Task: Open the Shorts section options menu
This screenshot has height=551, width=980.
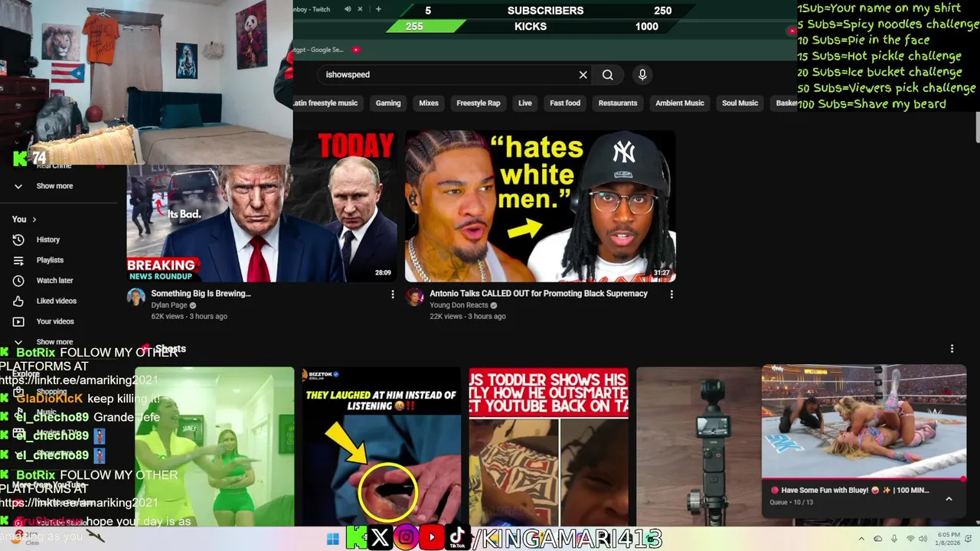Action: pyautogui.click(x=952, y=349)
